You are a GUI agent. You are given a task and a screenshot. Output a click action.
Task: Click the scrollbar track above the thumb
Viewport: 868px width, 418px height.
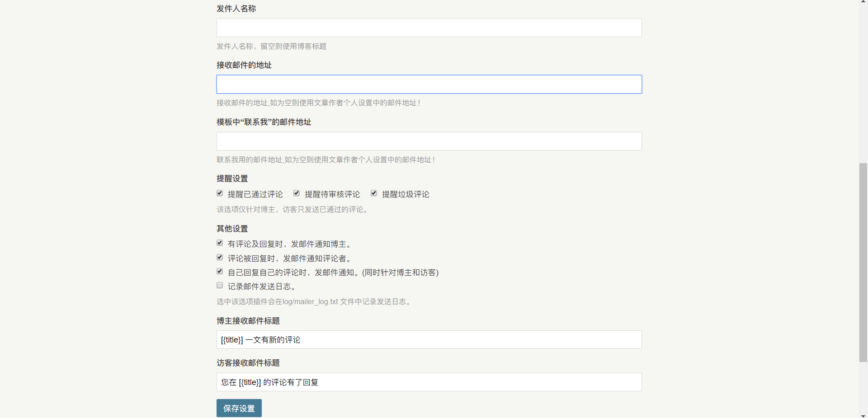pyautogui.click(x=863, y=81)
